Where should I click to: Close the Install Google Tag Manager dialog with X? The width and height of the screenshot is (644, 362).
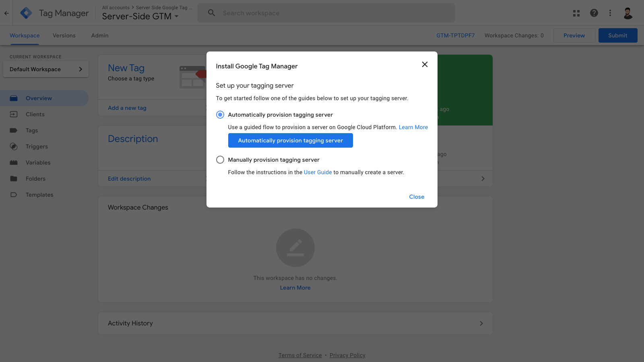pos(425,64)
